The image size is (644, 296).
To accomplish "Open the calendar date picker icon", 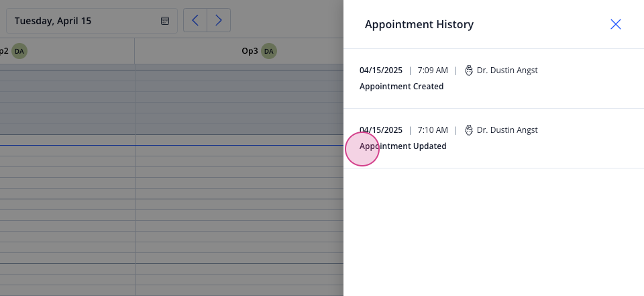I will pyautogui.click(x=165, y=21).
